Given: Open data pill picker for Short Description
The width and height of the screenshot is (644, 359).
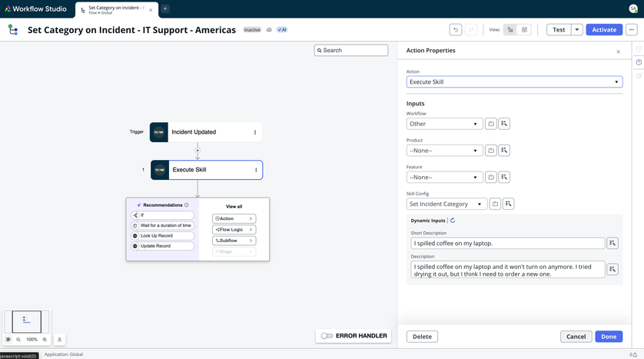Looking at the screenshot, I should click(612, 243).
